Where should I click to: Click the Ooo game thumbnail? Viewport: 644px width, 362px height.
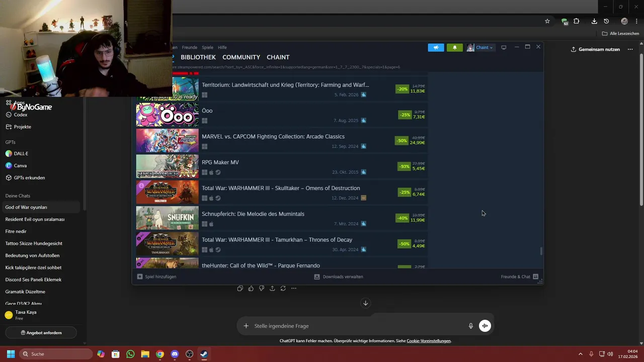tap(167, 115)
